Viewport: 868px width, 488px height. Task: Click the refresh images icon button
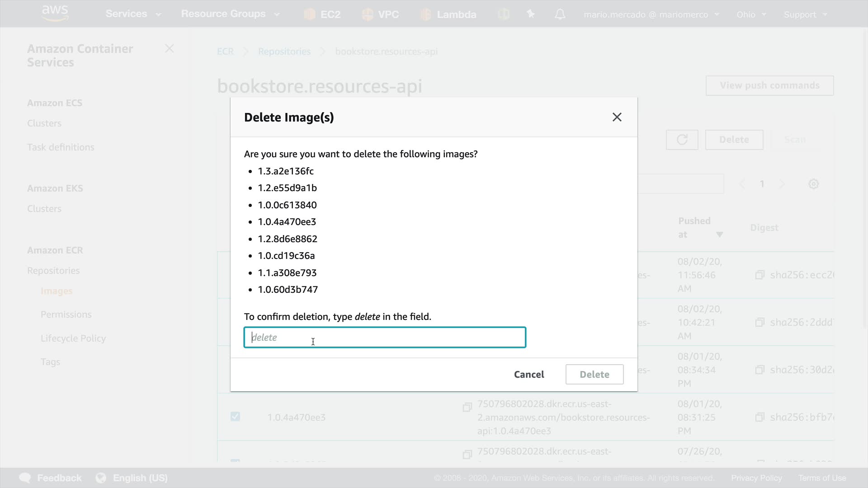coord(682,140)
